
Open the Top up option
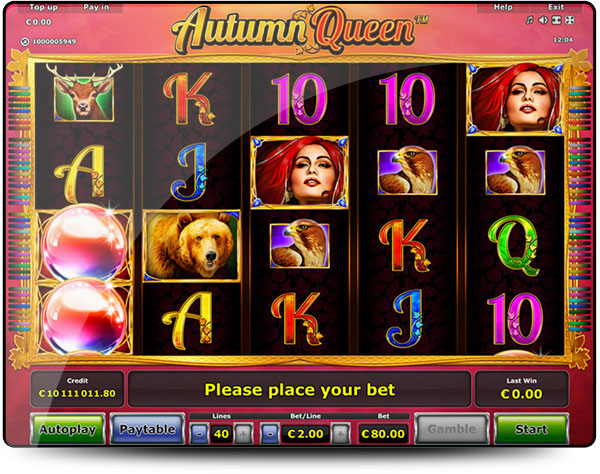click(43, 7)
